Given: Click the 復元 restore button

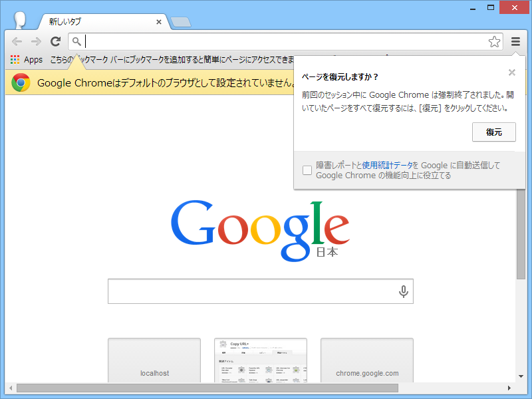Looking at the screenshot, I should (x=493, y=132).
